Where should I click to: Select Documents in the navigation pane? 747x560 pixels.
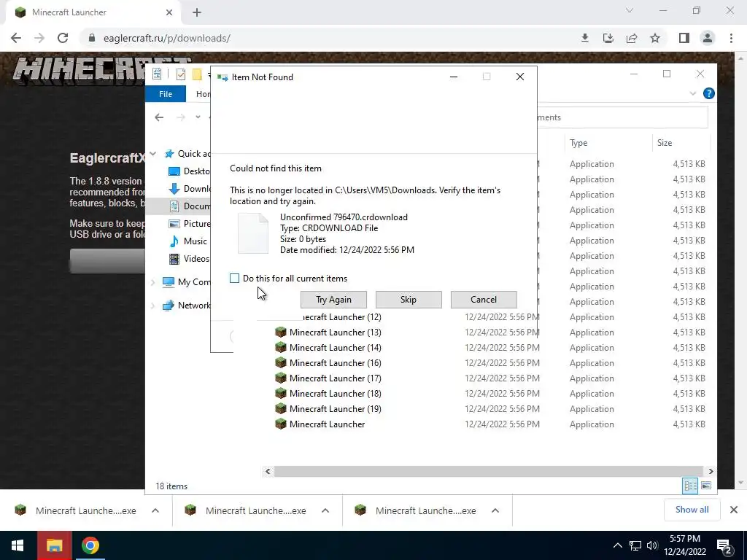[x=189, y=206]
